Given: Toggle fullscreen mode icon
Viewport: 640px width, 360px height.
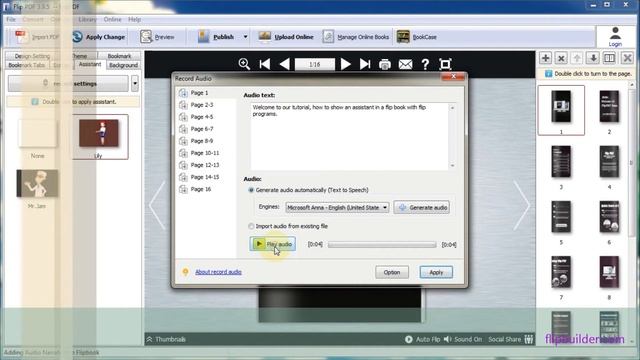Looking at the screenshot, I should click(x=445, y=64).
